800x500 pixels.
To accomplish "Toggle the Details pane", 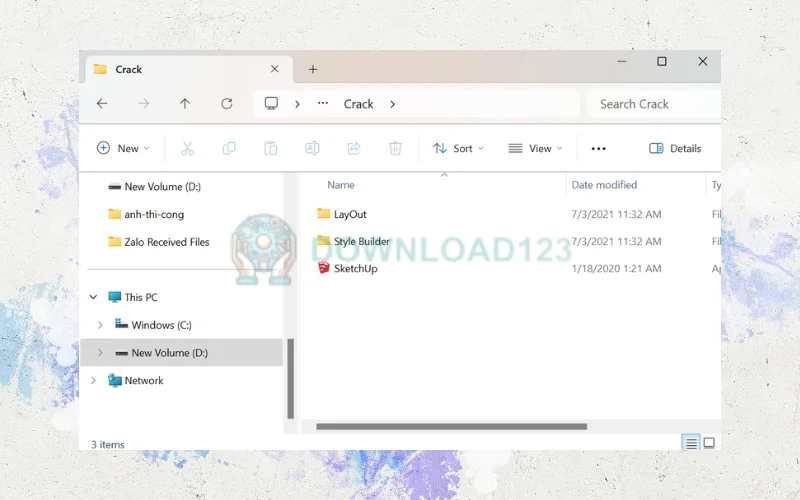I will [675, 148].
